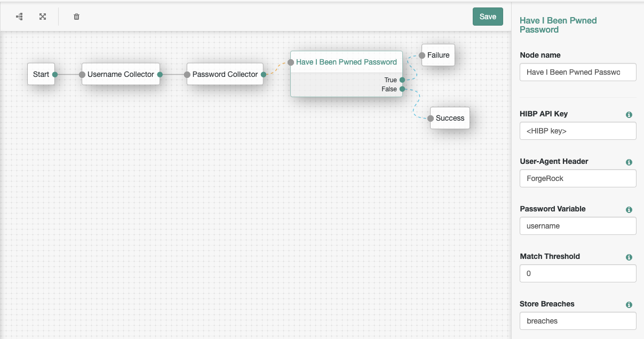
Task: Show info for Match Threshold
Action: click(x=629, y=257)
